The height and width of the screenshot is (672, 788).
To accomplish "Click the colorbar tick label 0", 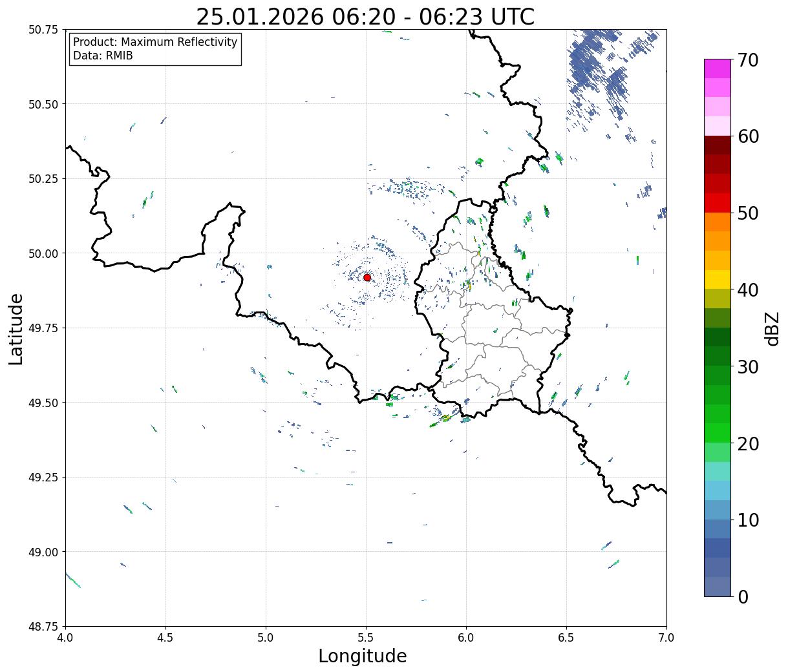I will point(742,597).
